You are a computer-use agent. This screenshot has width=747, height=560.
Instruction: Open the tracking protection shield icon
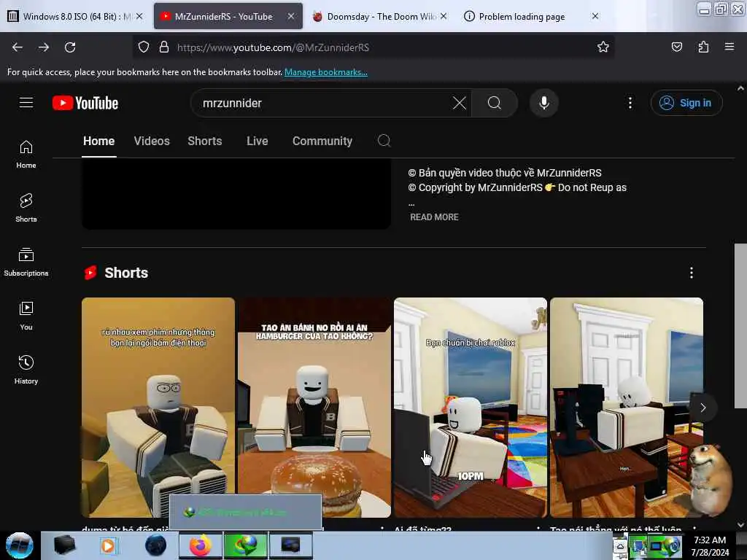click(144, 47)
